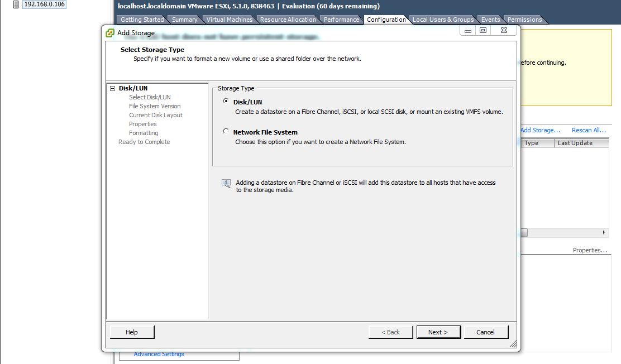
Task: Click the grayed Back button
Action: (x=390, y=332)
